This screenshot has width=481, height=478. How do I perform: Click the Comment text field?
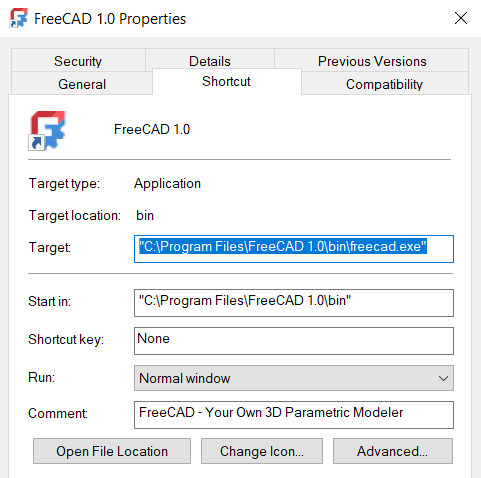(294, 415)
